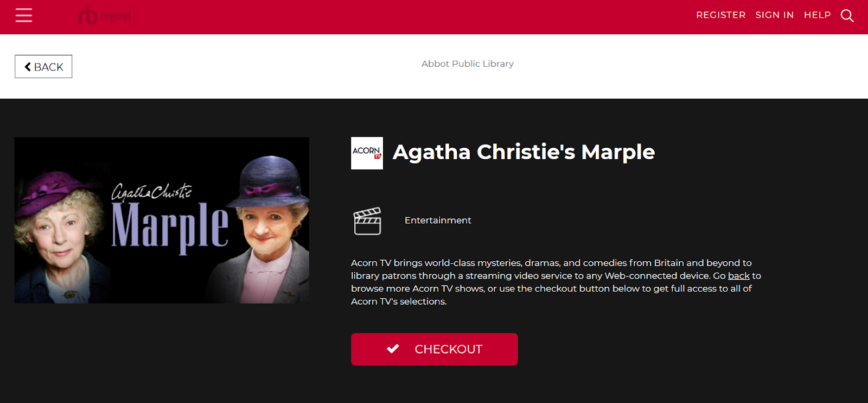Screen dimensions: 868x403
Task: Click the rb digital logo
Action: tap(104, 16)
